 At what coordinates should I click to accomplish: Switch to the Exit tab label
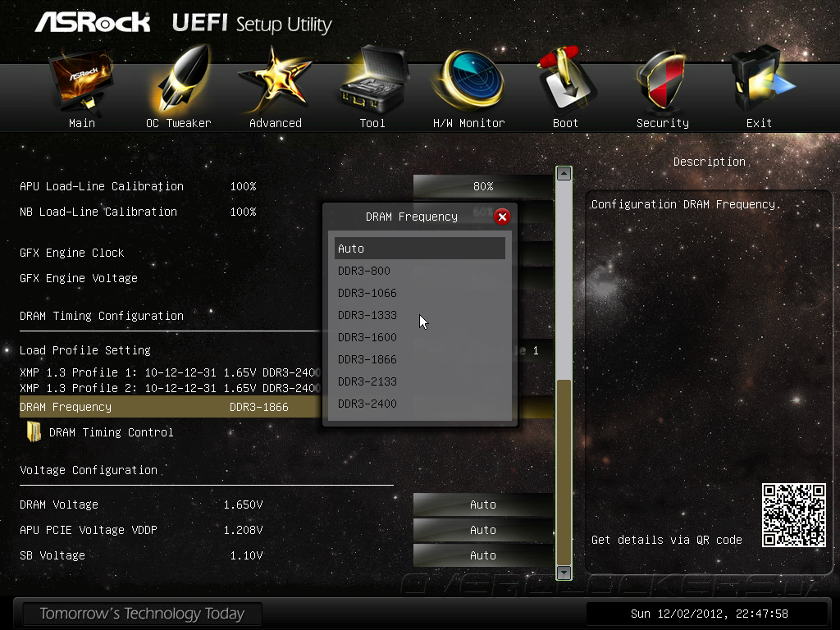759,123
